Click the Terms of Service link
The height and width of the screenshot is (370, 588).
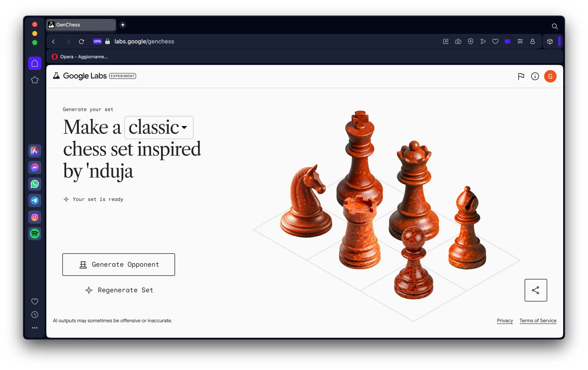click(538, 321)
